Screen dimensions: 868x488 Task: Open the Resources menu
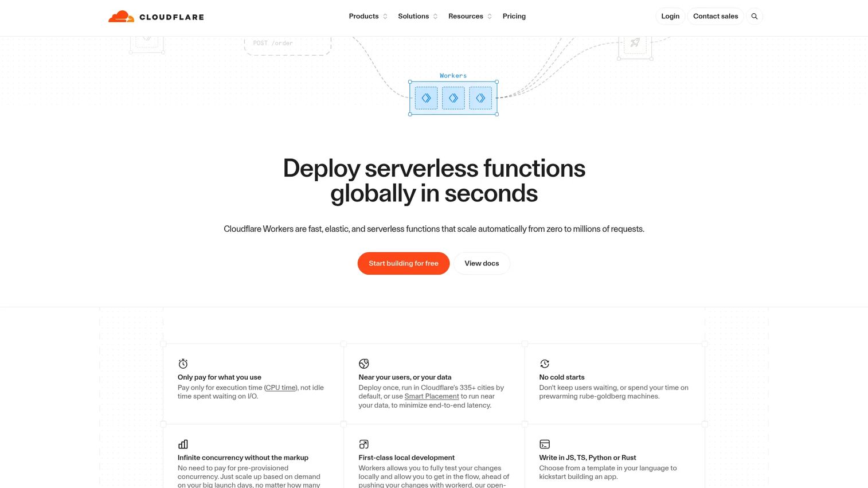point(470,17)
